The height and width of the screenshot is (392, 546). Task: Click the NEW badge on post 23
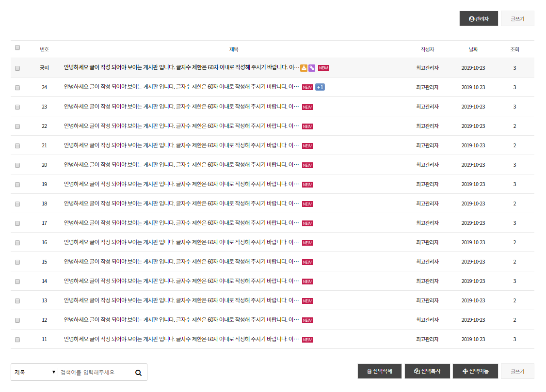(307, 107)
